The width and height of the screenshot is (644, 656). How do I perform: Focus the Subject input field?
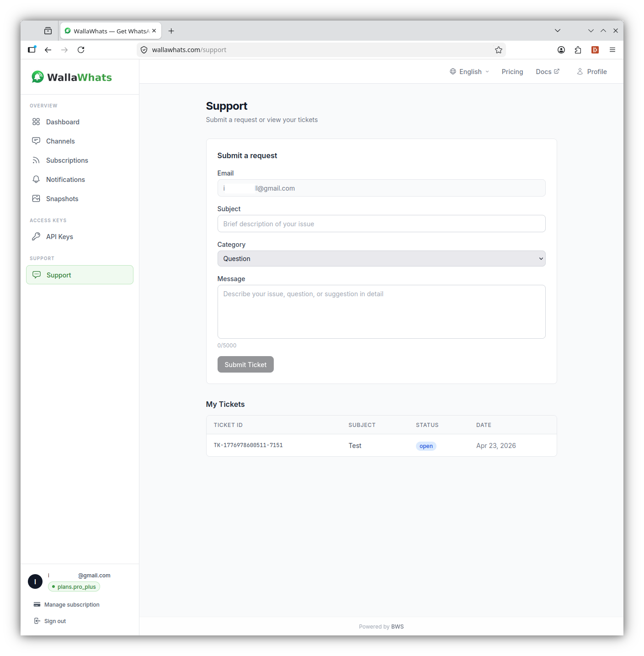pos(381,224)
